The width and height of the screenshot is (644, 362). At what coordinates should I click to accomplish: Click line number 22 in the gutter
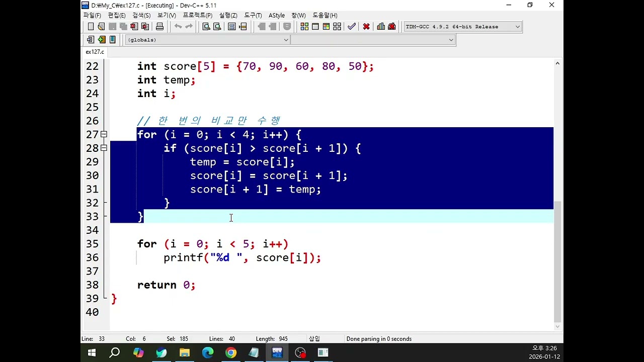pyautogui.click(x=92, y=66)
